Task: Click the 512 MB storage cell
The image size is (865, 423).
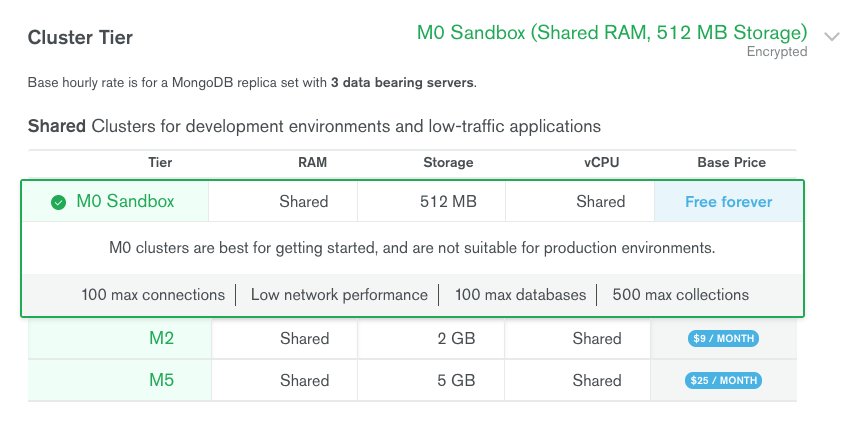Action: (x=431, y=202)
